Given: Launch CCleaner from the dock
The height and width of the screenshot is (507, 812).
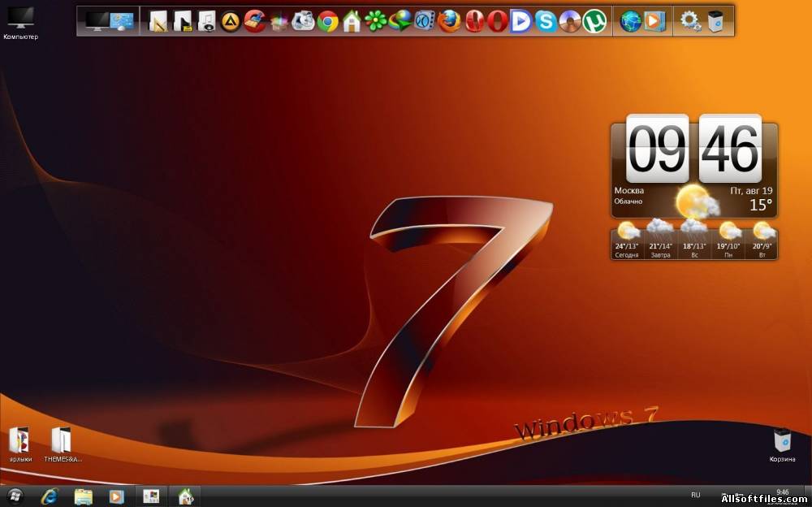Looking at the screenshot, I should pos(255,21).
